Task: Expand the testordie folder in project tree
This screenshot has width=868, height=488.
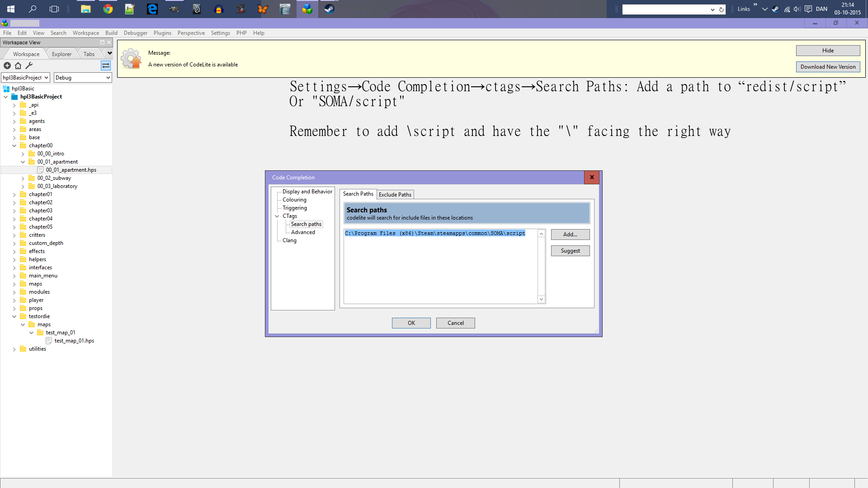Action: pos(13,316)
